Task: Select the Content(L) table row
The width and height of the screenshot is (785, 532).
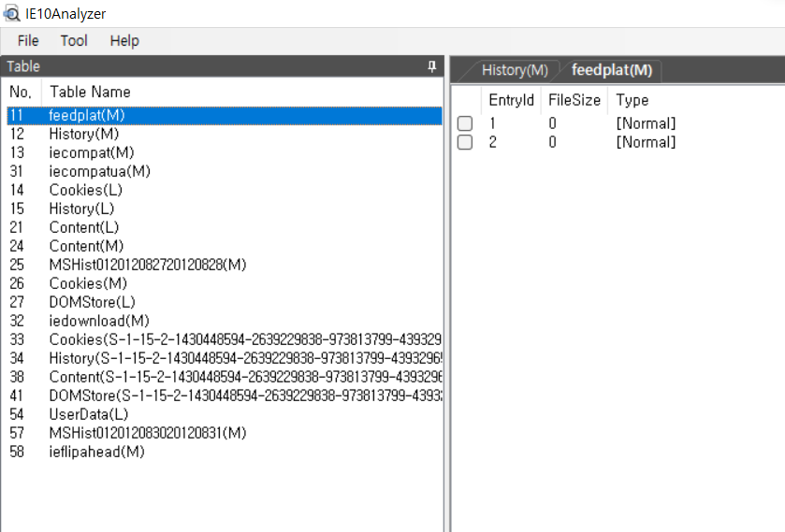Action: pyautogui.click(x=225, y=227)
